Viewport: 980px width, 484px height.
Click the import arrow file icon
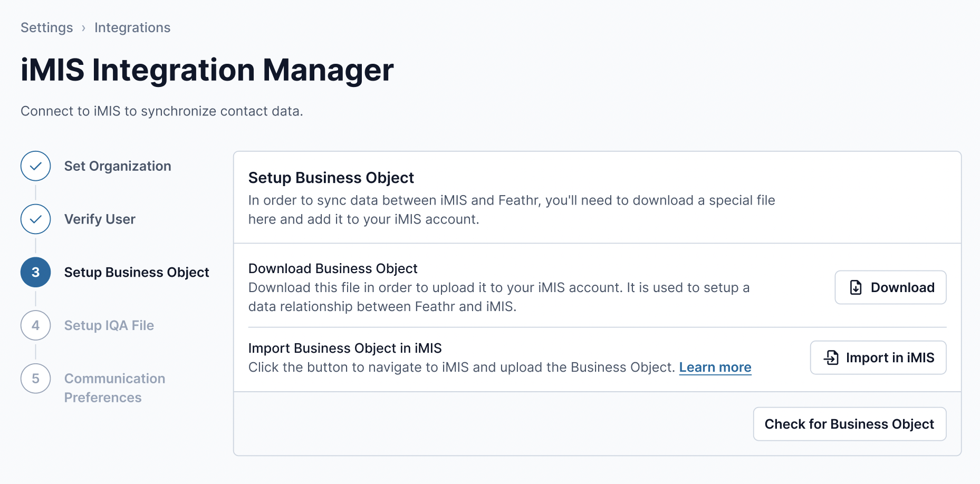pos(831,357)
